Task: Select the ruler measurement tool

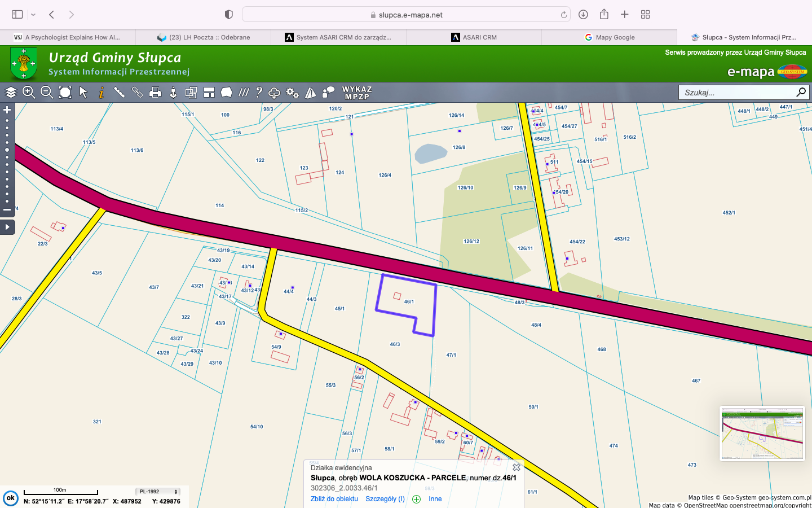Action: point(119,93)
